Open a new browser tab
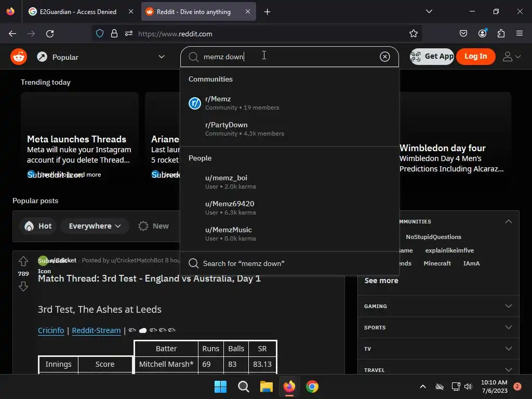Image resolution: width=532 pixels, height=399 pixels. [268, 12]
